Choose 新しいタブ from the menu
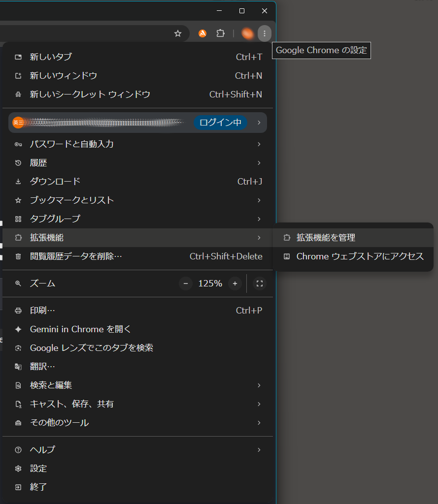The width and height of the screenshot is (438, 504). tap(138, 57)
